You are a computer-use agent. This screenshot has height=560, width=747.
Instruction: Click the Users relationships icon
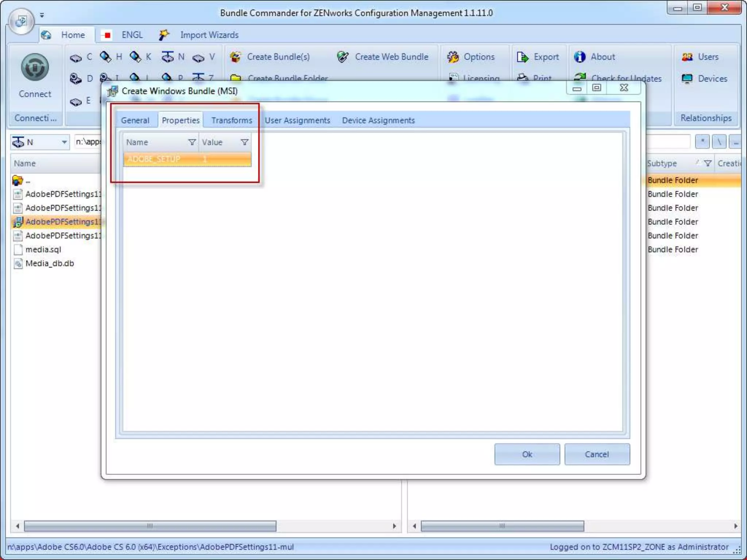(x=687, y=57)
